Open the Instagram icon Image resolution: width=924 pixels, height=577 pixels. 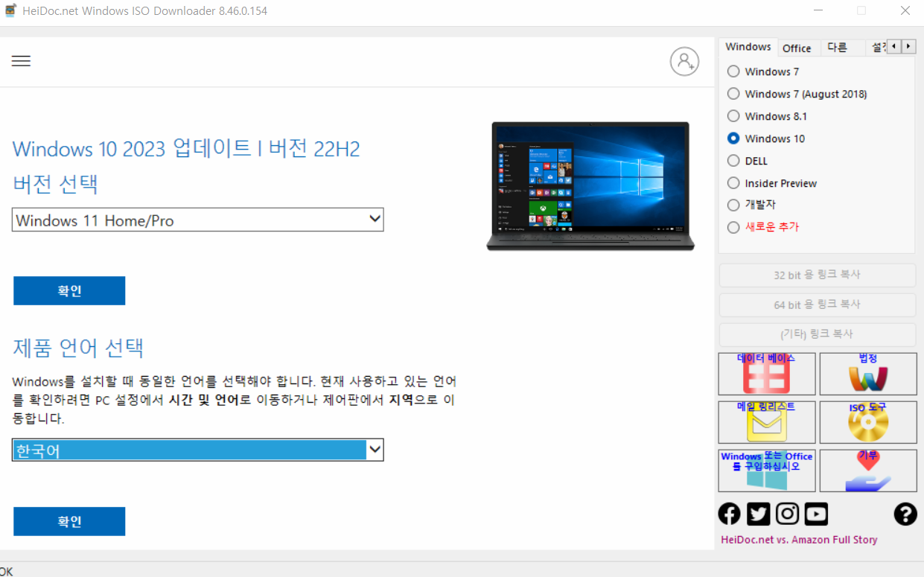(787, 514)
